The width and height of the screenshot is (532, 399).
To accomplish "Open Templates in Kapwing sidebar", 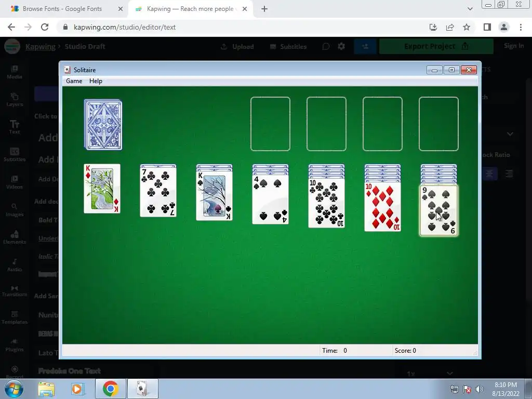I will coord(14,318).
